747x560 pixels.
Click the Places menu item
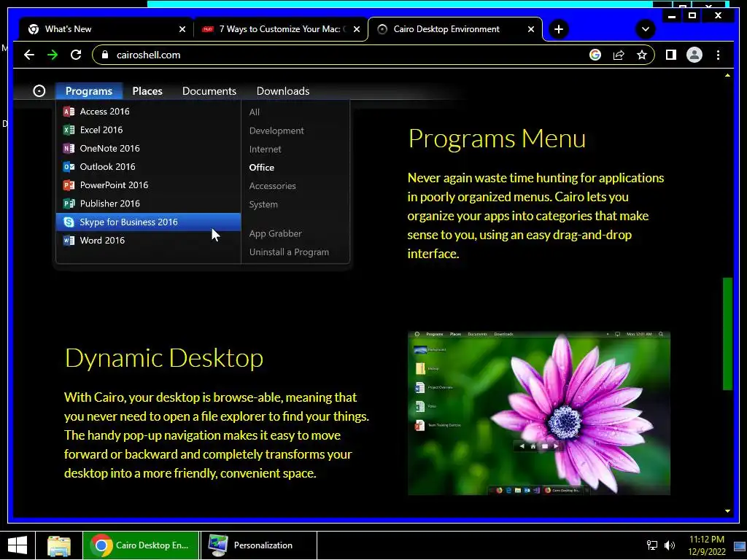(147, 91)
